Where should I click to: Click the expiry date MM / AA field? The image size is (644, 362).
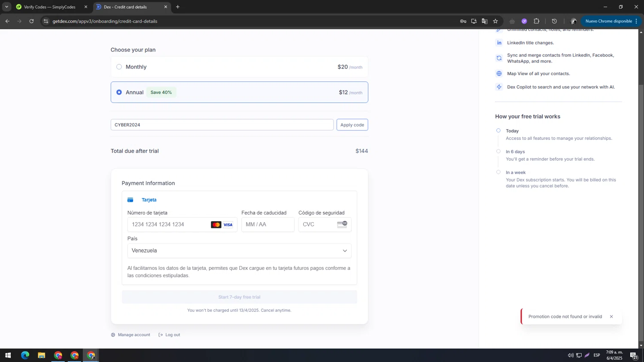[x=267, y=224]
